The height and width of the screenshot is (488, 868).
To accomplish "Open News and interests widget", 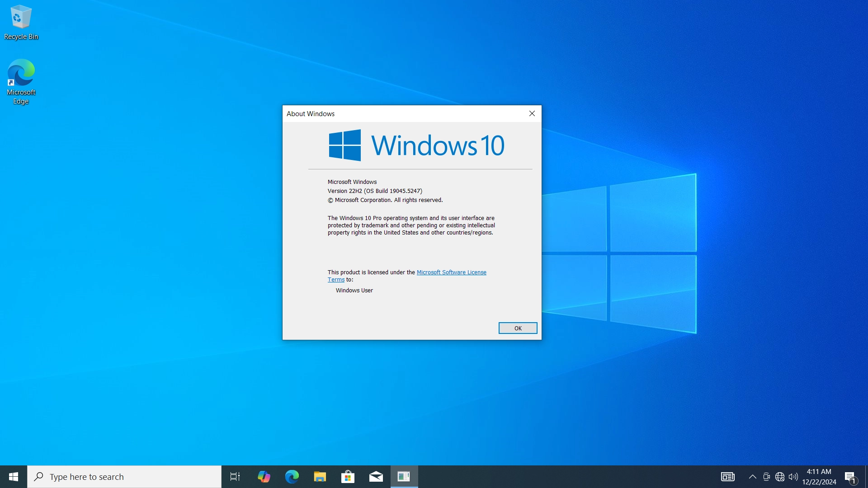I will click(728, 477).
